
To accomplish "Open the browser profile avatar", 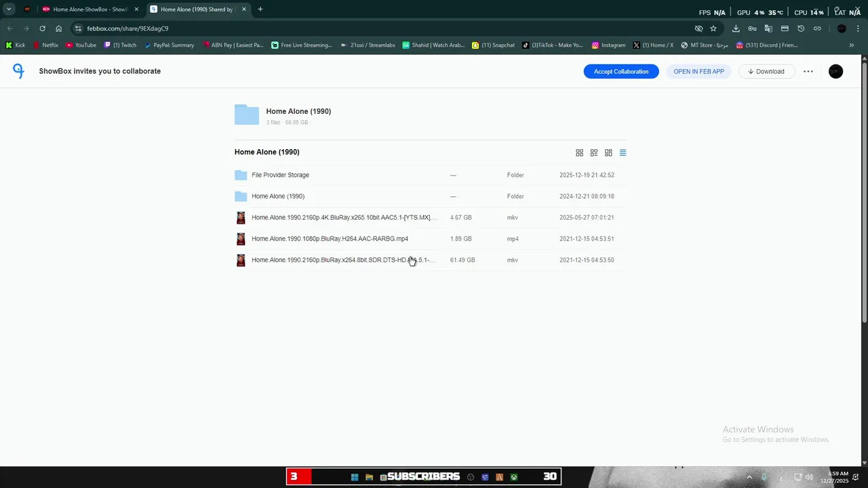I will point(842,28).
